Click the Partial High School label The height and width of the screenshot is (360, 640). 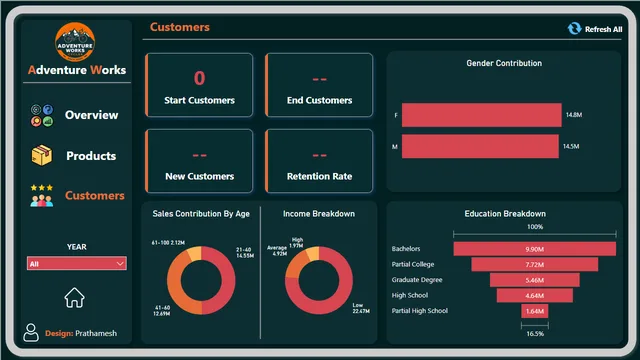point(420,311)
